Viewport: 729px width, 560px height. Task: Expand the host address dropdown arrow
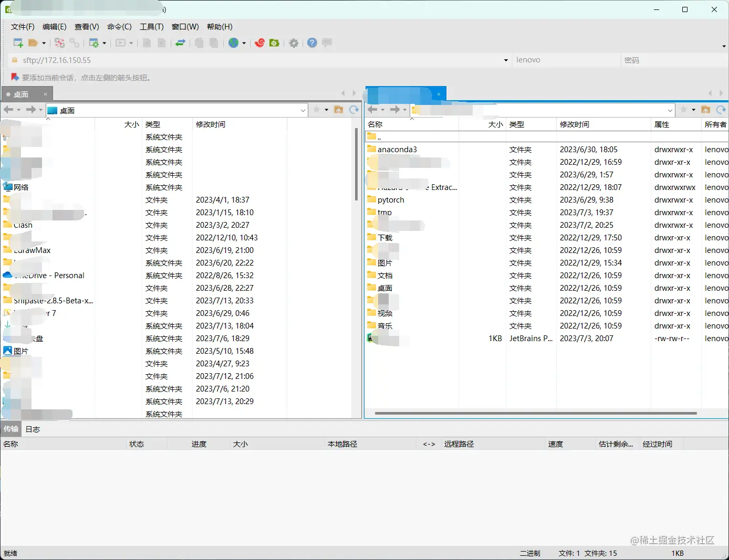tap(506, 60)
